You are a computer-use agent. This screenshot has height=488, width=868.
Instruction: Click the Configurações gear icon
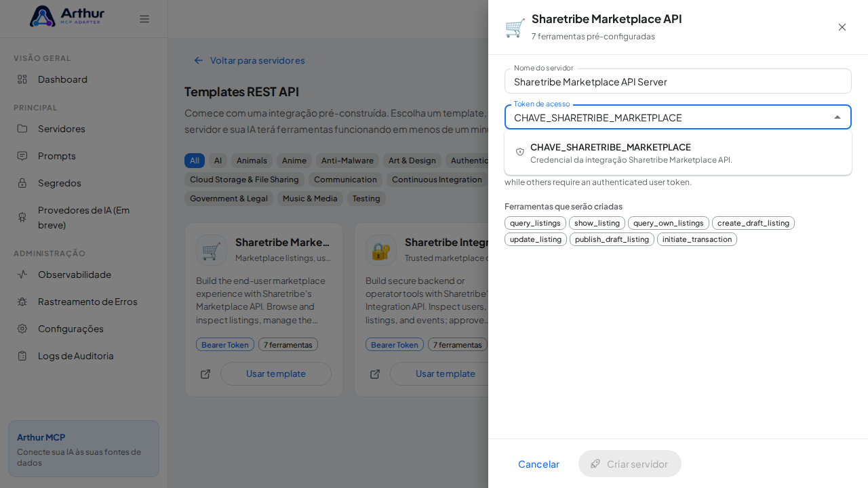(22, 329)
